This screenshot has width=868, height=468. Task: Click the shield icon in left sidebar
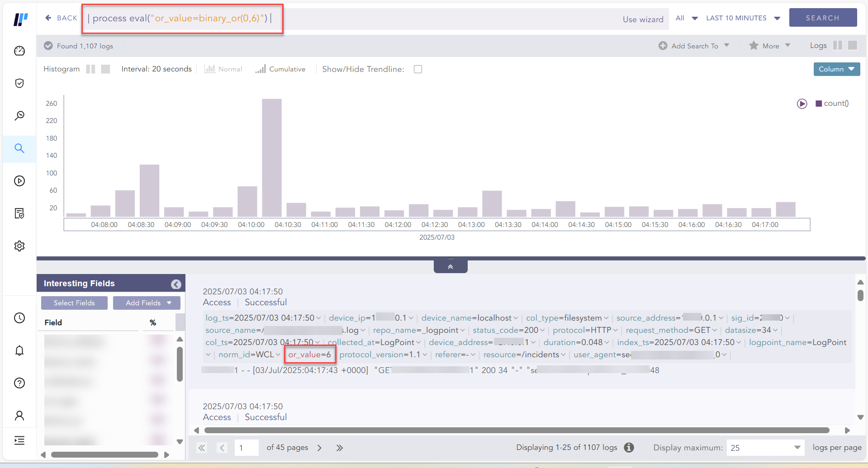(19, 83)
